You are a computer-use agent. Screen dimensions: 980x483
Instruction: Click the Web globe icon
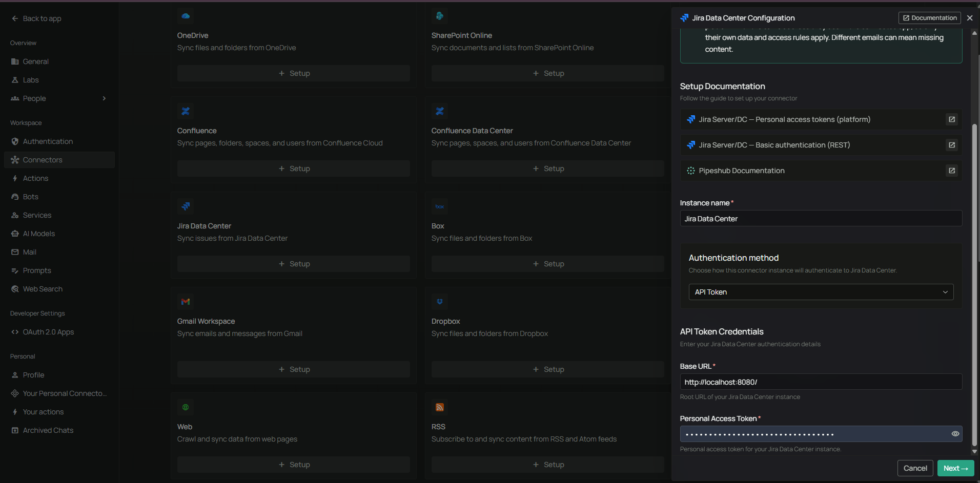186,407
